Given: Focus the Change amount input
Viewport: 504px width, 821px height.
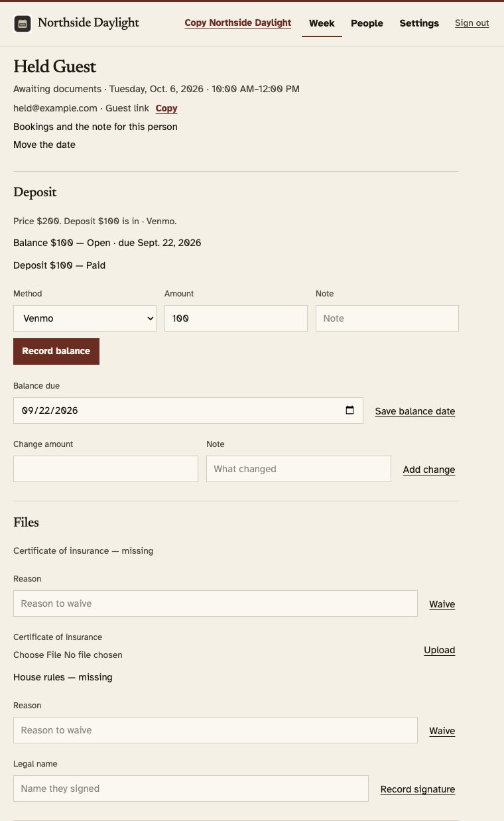Looking at the screenshot, I should coord(105,469).
